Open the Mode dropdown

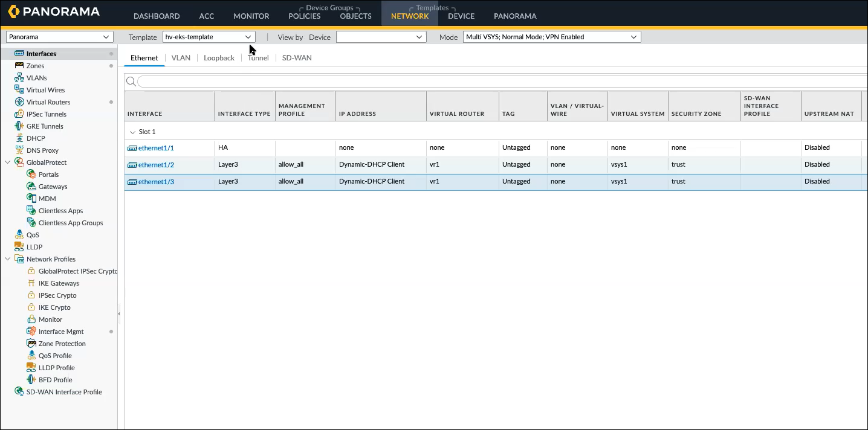click(552, 37)
